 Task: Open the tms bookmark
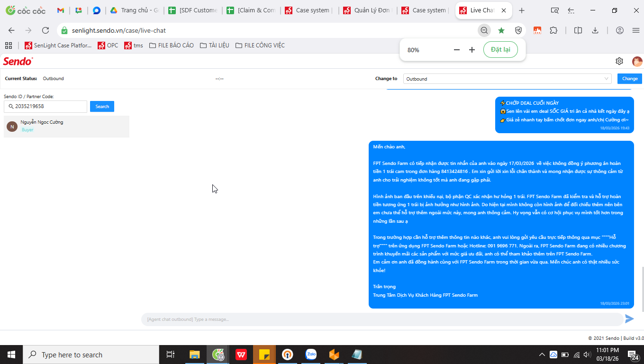click(x=134, y=45)
